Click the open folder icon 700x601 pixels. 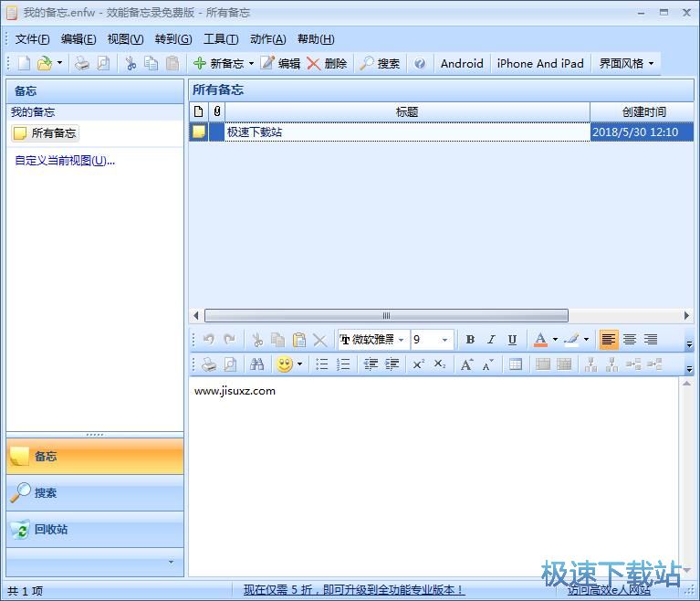(x=44, y=63)
